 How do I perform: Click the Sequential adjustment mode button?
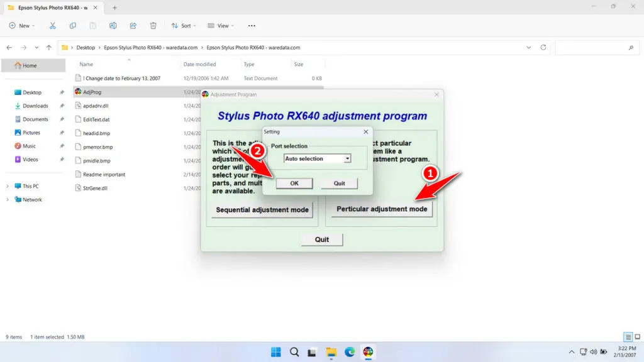[x=262, y=210]
